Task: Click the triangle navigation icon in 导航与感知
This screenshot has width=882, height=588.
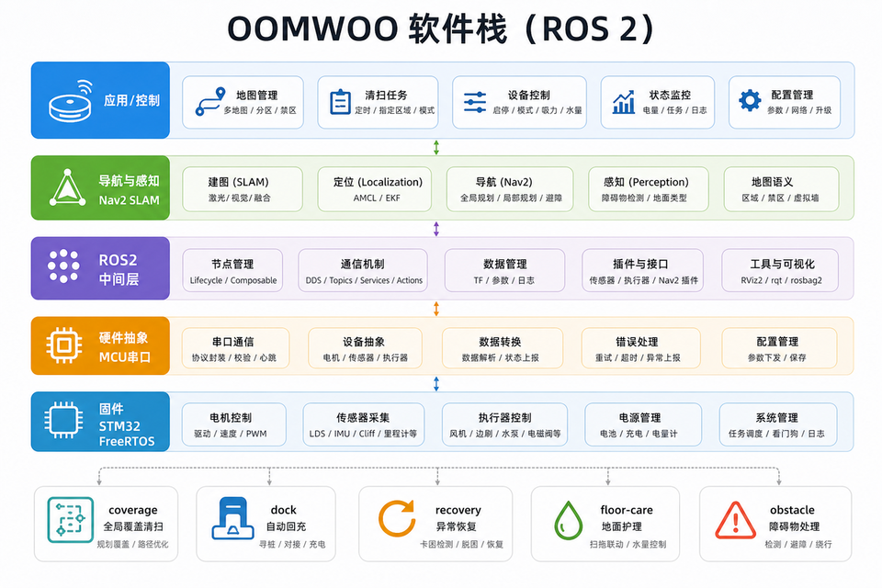Action: coord(67,187)
